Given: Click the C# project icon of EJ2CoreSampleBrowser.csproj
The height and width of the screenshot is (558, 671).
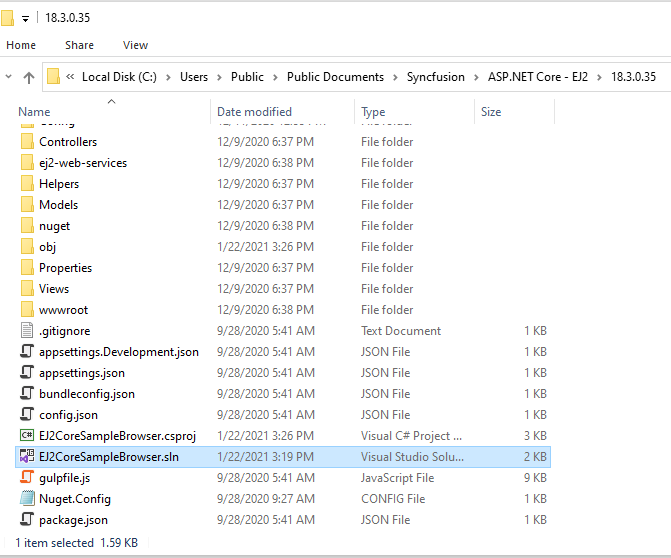Looking at the screenshot, I should 27,435.
